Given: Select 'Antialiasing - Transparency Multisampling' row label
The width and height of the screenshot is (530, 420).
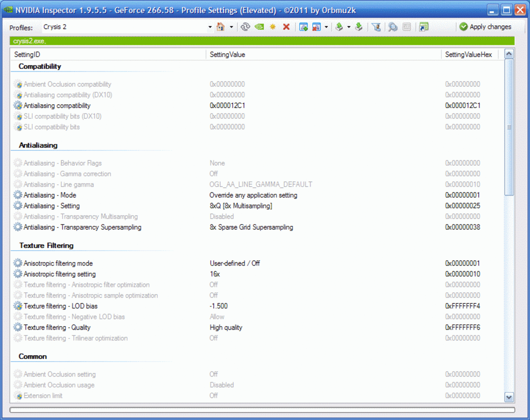Looking at the screenshot, I should (x=81, y=217).
